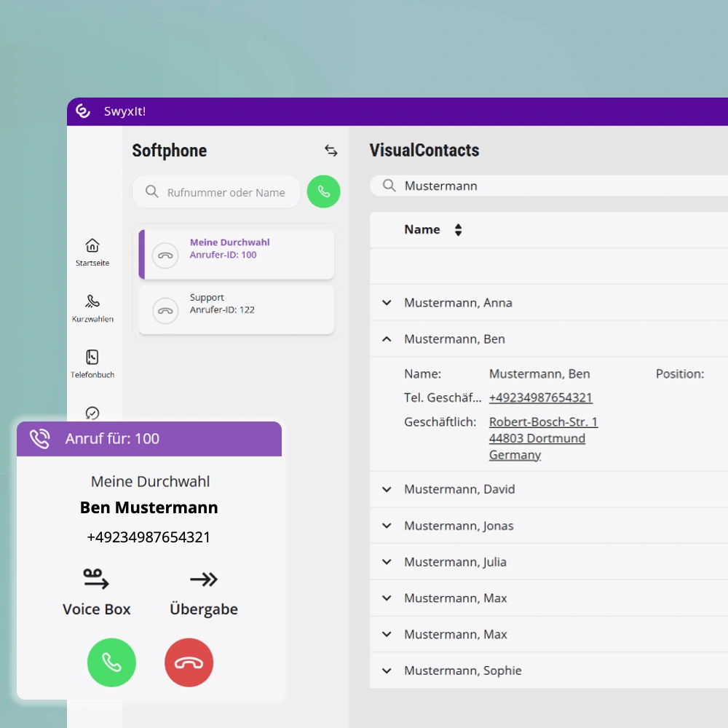Open the Robert-Bosch-Str. 1 address link
Viewport: 728px width, 728px height.
(x=543, y=422)
